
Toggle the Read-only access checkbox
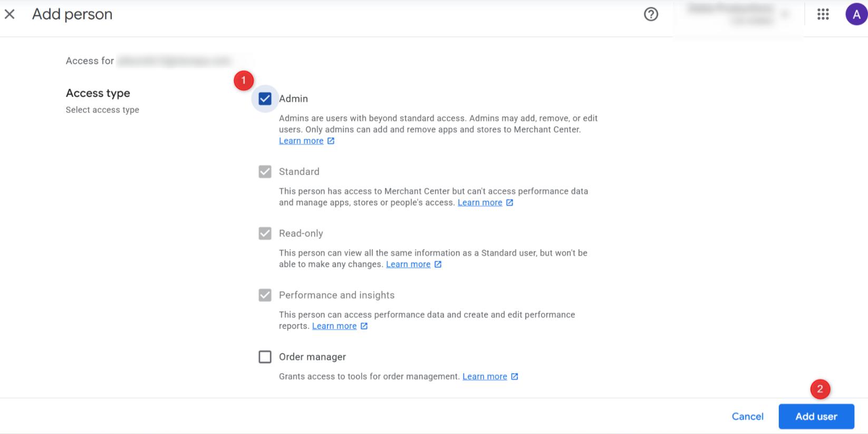pos(265,234)
